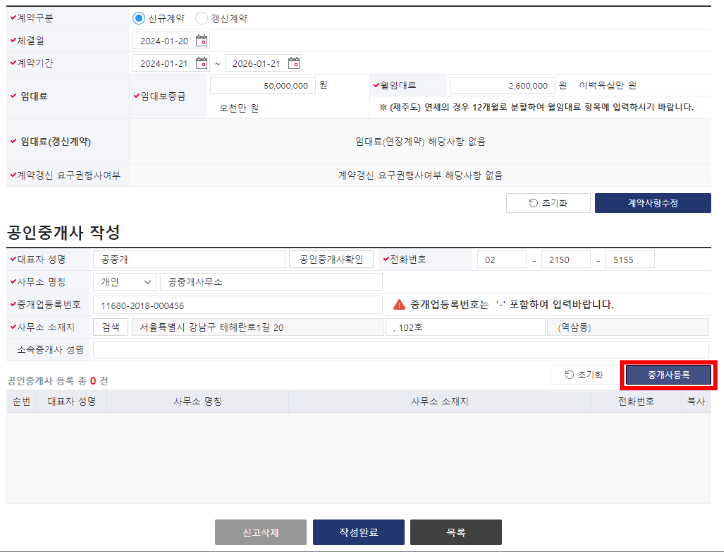Viewport: 724px width, 552px height.
Task: Click the 오천만 원 amount text
Action: click(239, 108)
